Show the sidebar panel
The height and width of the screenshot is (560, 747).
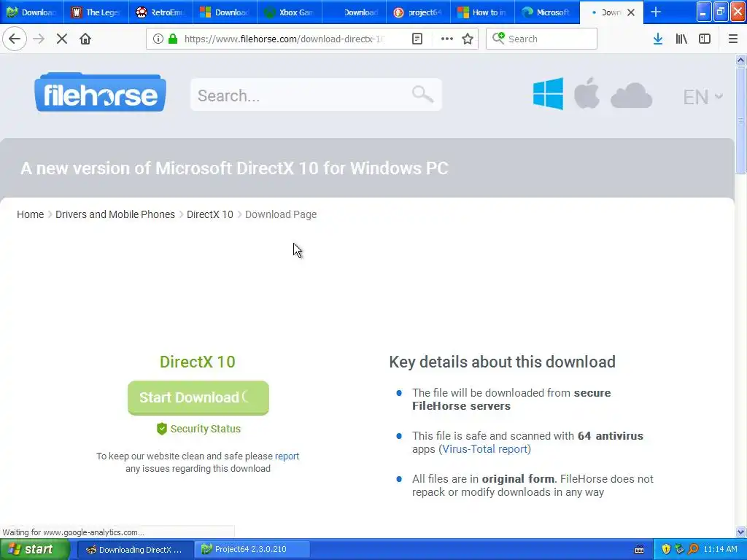pos(705,39)
